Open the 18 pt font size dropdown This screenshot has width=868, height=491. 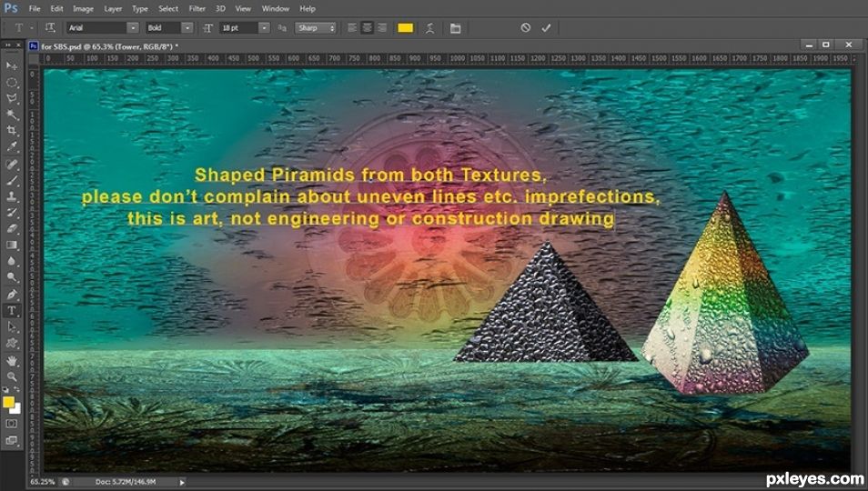pos(264,27)
